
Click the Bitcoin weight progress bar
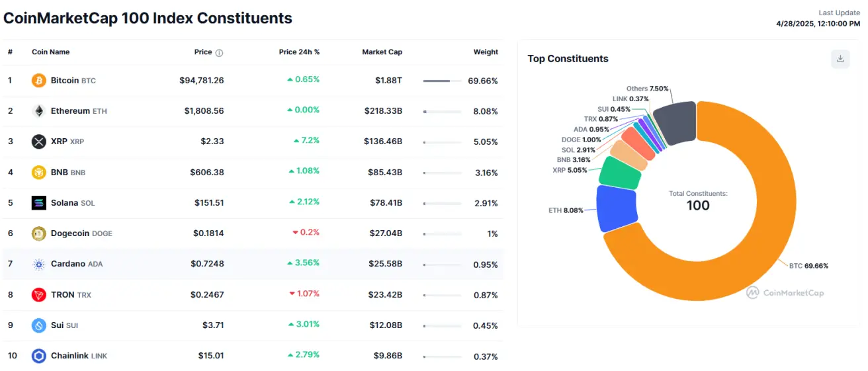(442, 81)
